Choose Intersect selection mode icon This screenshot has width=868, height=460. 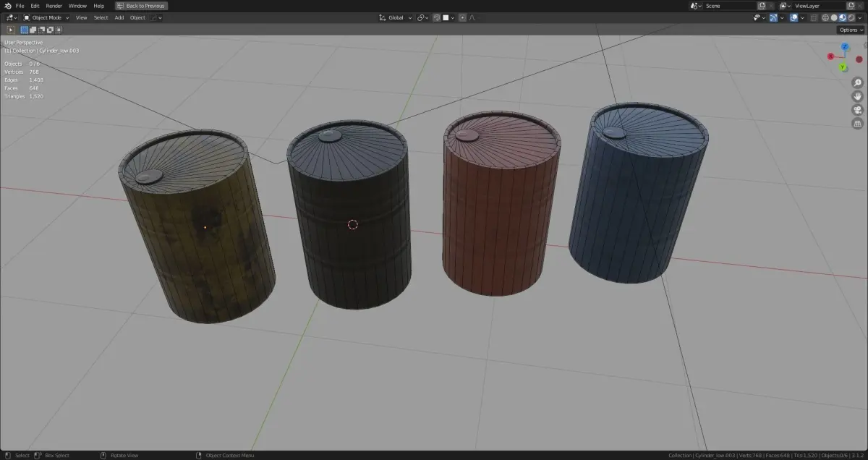[59, 30]
